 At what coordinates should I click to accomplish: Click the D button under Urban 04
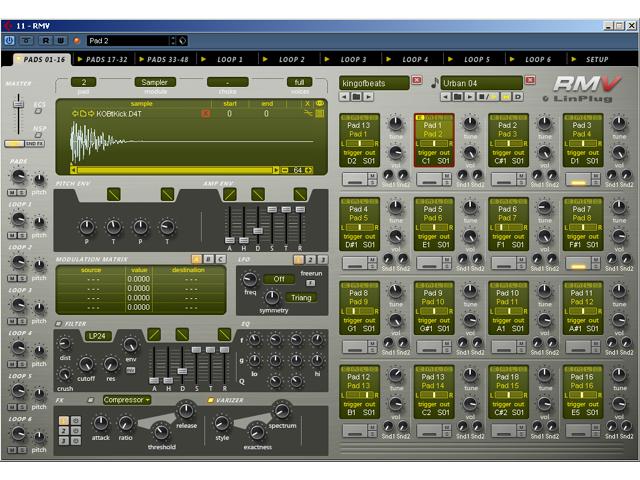tap(518, 97)
